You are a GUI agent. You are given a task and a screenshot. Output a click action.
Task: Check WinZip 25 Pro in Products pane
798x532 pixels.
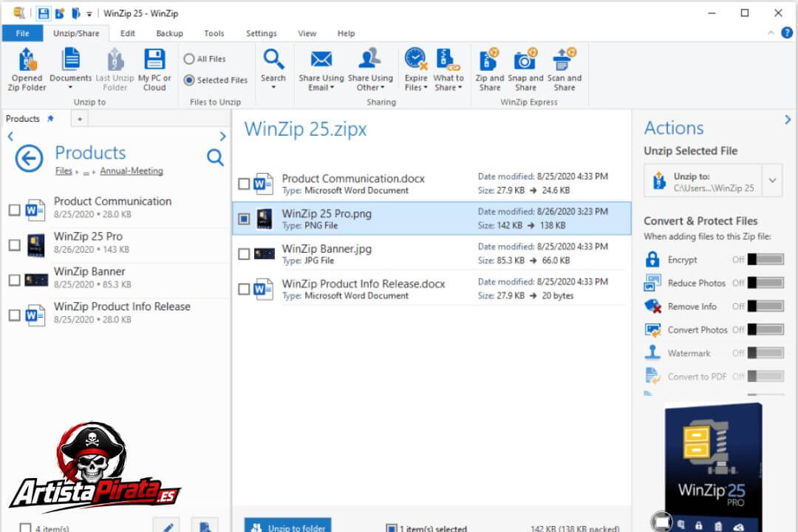(x=15, y=245)
